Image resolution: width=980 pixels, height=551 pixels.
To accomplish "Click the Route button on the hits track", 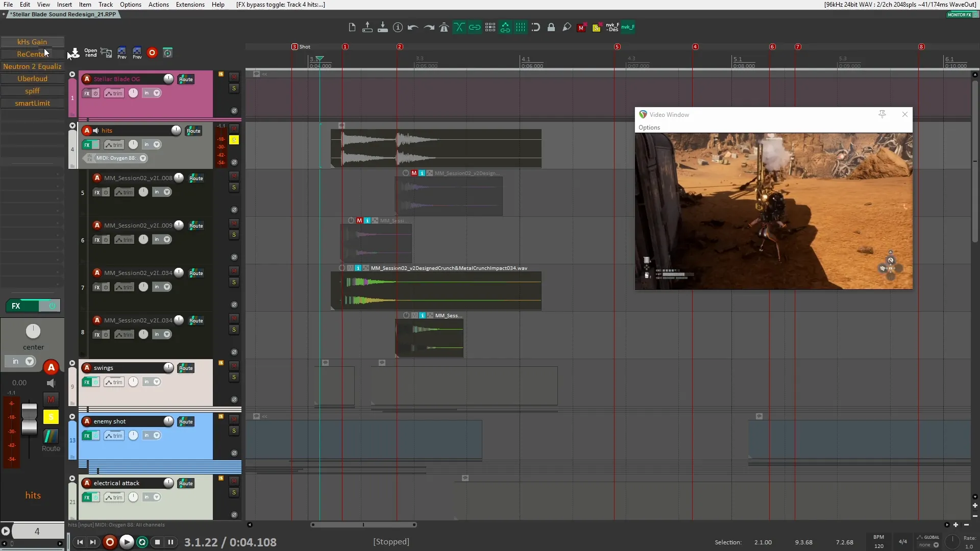I will [x=193, y=131].
